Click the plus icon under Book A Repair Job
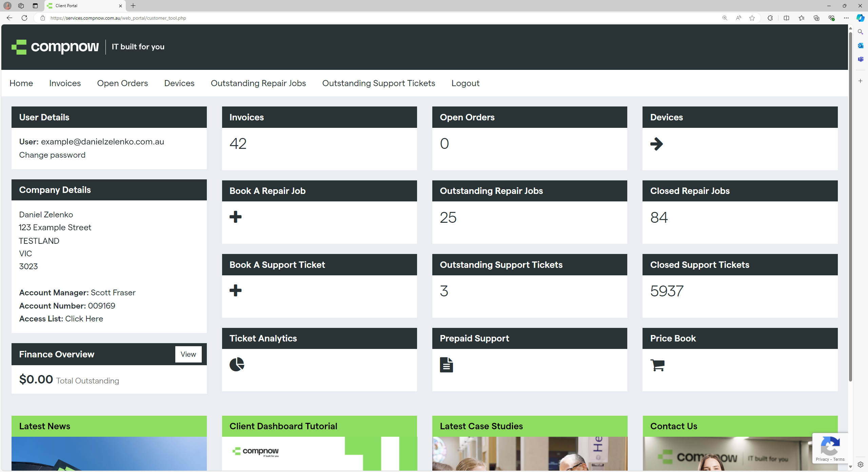 click(x=235, y=217)
